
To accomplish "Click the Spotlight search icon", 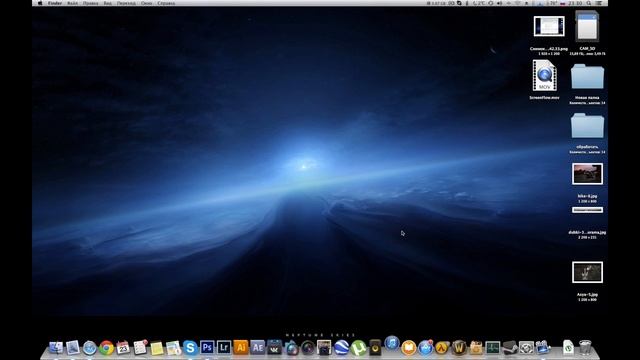I will pos(589,3).
